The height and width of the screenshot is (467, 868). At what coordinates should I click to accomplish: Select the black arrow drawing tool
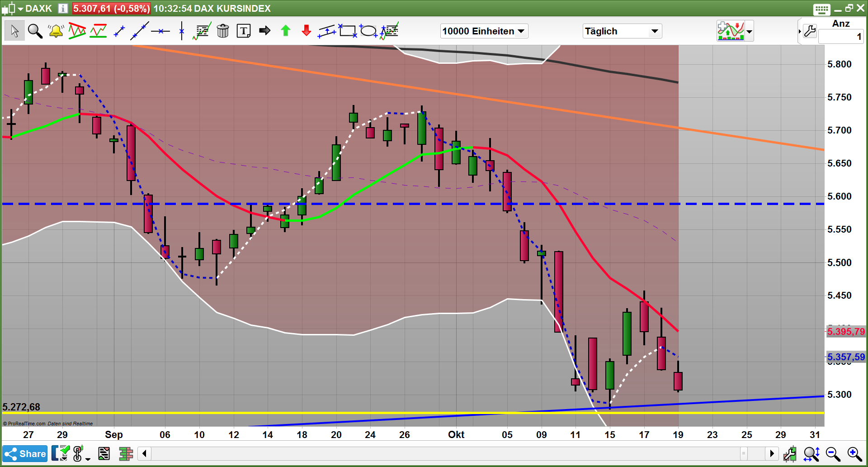[x=265, y=30]
